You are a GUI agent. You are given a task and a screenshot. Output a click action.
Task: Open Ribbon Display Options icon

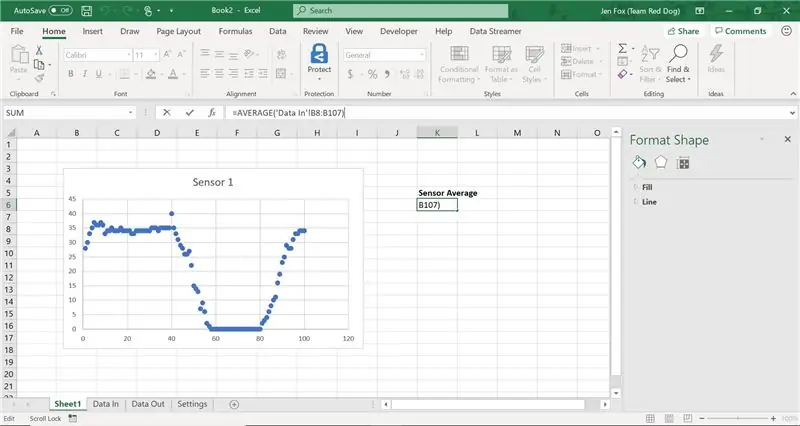(700, 10)
